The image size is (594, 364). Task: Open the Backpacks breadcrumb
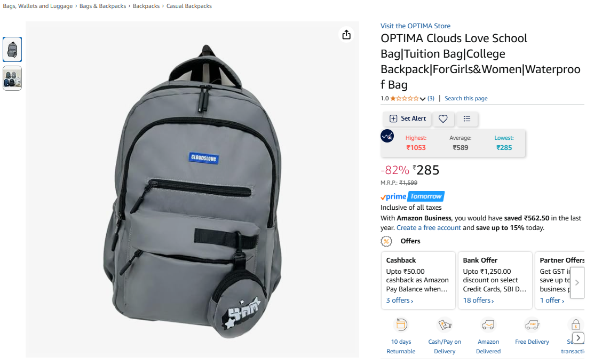(x=146, y=6)
